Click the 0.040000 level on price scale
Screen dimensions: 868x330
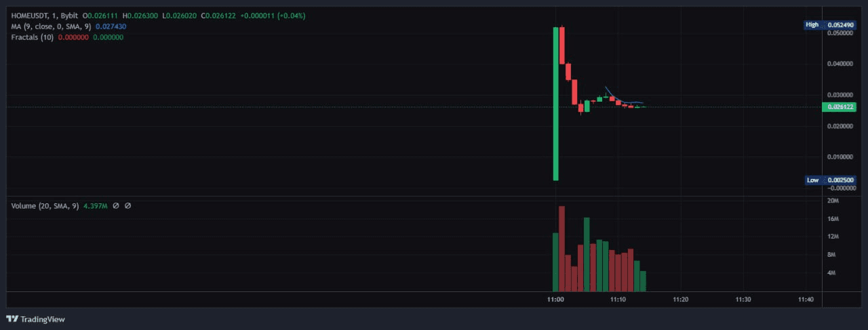[x=838, y=64]
